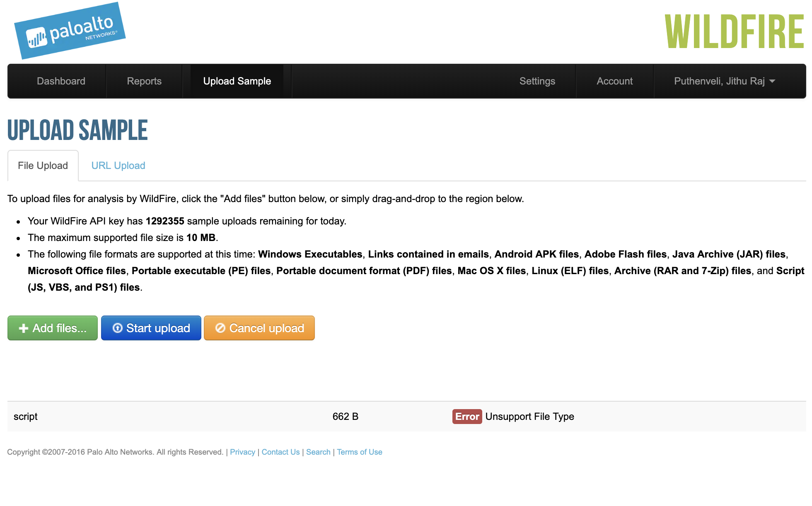The image size is (812, 506).
Task: Click the info icon inside Start upload
Action: (x=118, y=328)
